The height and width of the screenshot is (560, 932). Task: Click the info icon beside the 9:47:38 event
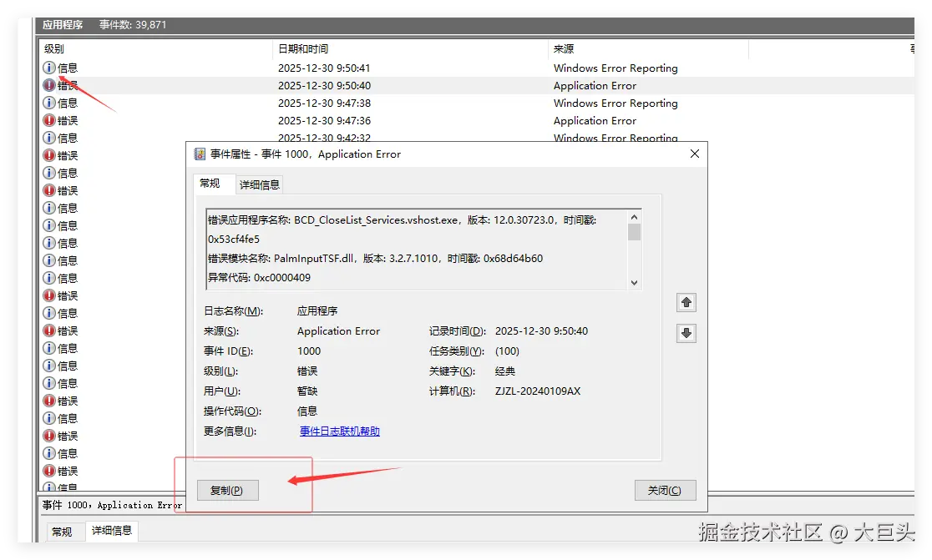[48, 103]
